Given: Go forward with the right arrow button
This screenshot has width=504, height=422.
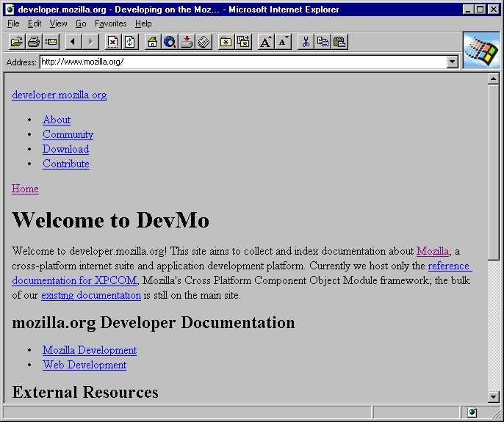Looking at the screenshot, I should click(90, 42).
